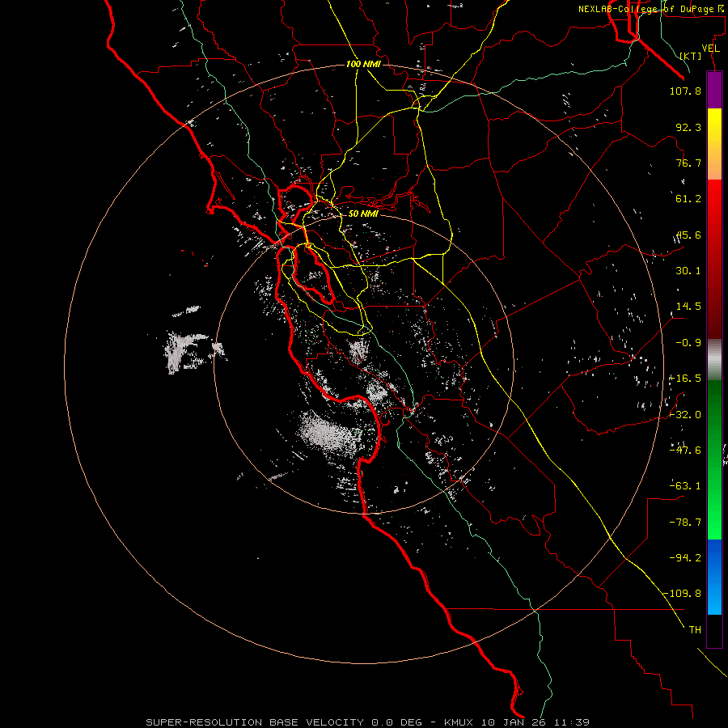Click the green segment of the velocity scale
728x728 pixels.
(714, 459)
